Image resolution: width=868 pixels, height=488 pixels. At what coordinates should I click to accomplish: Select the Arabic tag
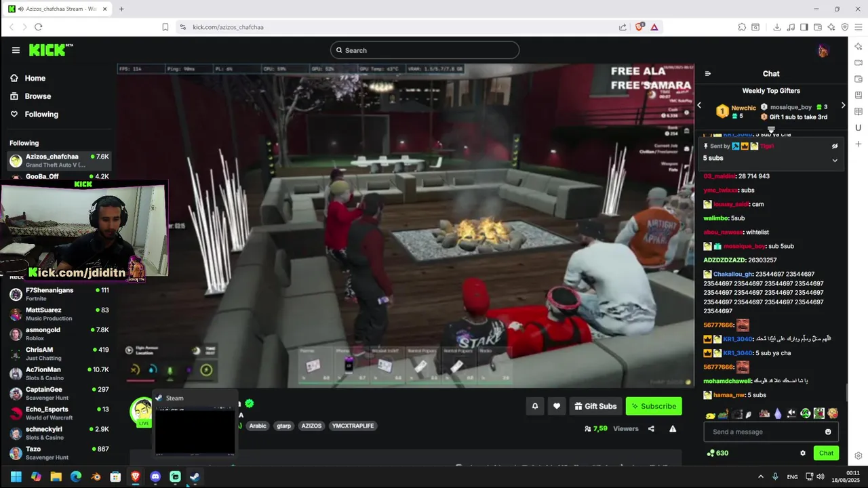click(258, 426)
